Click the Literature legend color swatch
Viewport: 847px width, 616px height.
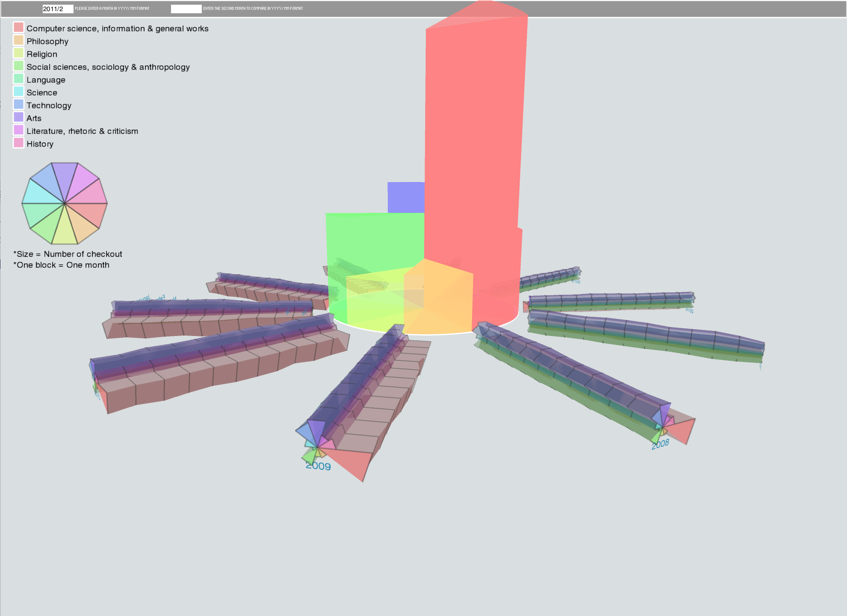pos(18,130)
